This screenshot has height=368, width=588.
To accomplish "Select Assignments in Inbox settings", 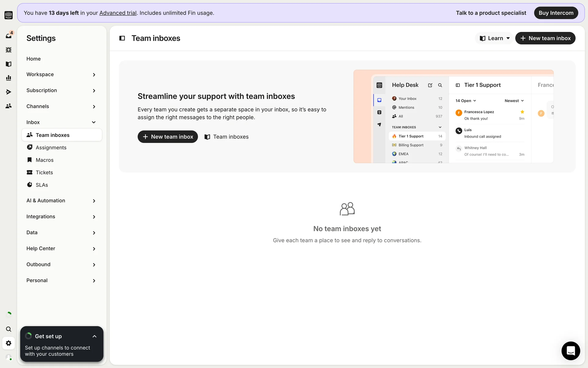I will [x=51, y=148].
